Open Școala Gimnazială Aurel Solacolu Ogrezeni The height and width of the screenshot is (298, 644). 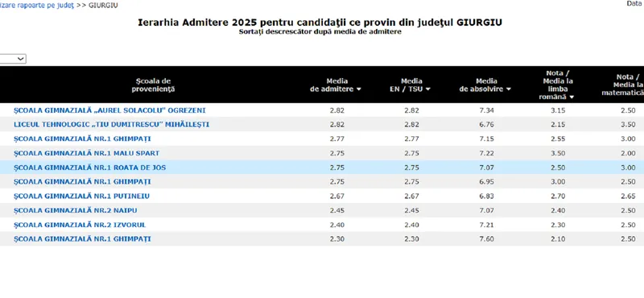click(109, 110)
